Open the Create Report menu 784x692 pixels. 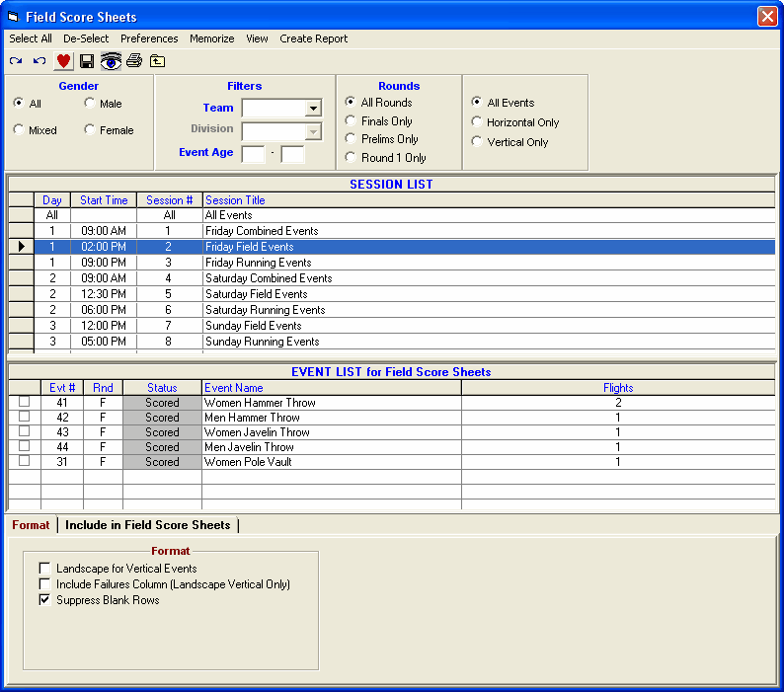313,38
